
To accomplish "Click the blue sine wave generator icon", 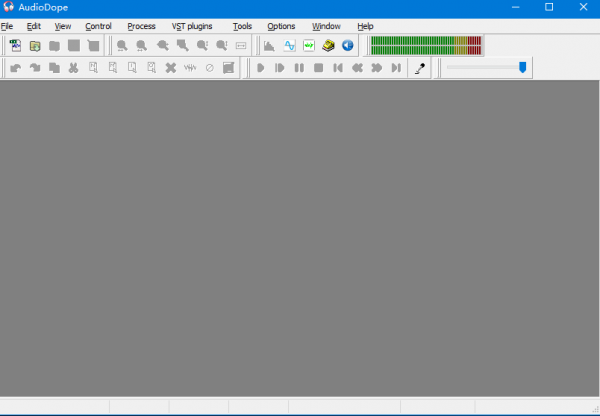I will pyautogui.click(x=289, y=46).
